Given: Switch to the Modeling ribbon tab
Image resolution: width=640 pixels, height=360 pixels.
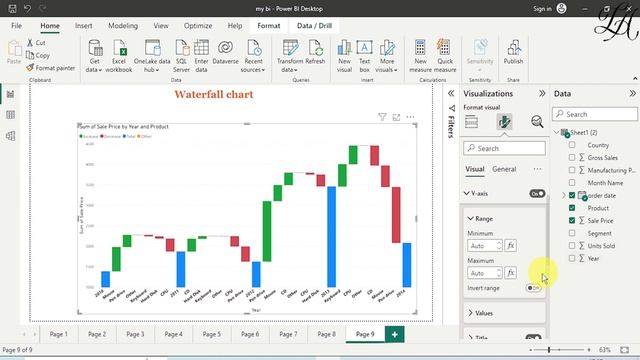Looking at the screenshot, I should click(123, 26).
